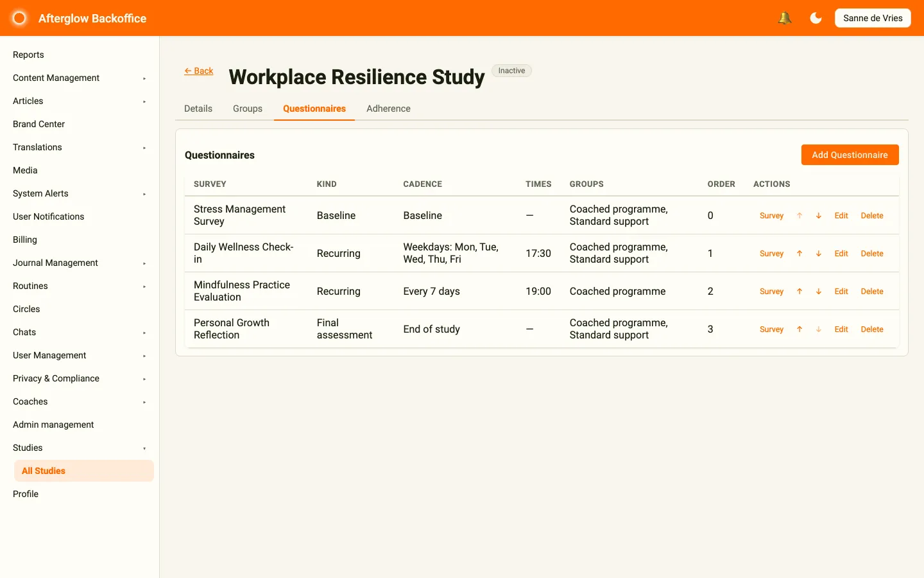Switch to the Groups tab
The height and width of the screenshot is (578, 924).
click(x=248, y=109)
